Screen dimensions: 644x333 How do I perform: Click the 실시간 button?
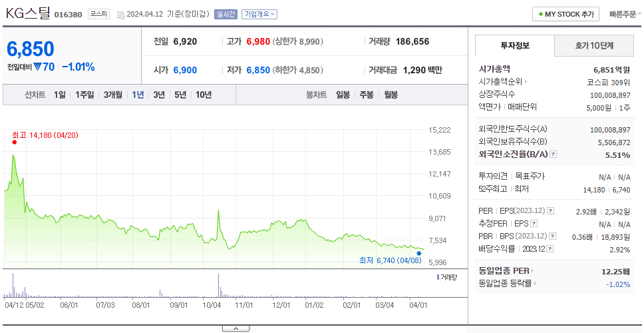click(226, 14)
